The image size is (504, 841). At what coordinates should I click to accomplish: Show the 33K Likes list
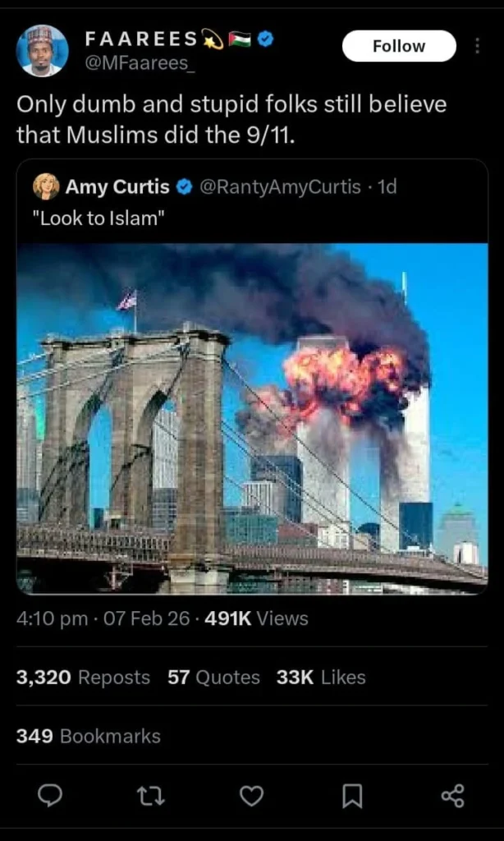pos(321,678)
